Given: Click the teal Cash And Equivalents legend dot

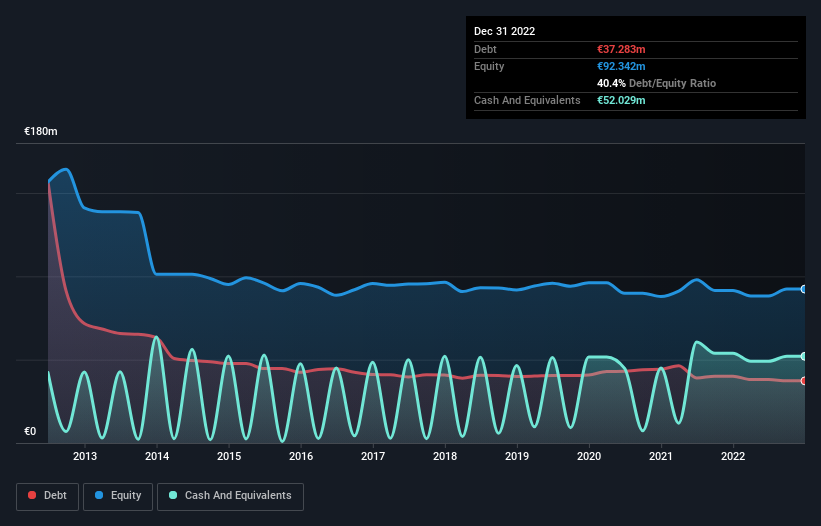Looking at the screenshot, I should 173,495.
